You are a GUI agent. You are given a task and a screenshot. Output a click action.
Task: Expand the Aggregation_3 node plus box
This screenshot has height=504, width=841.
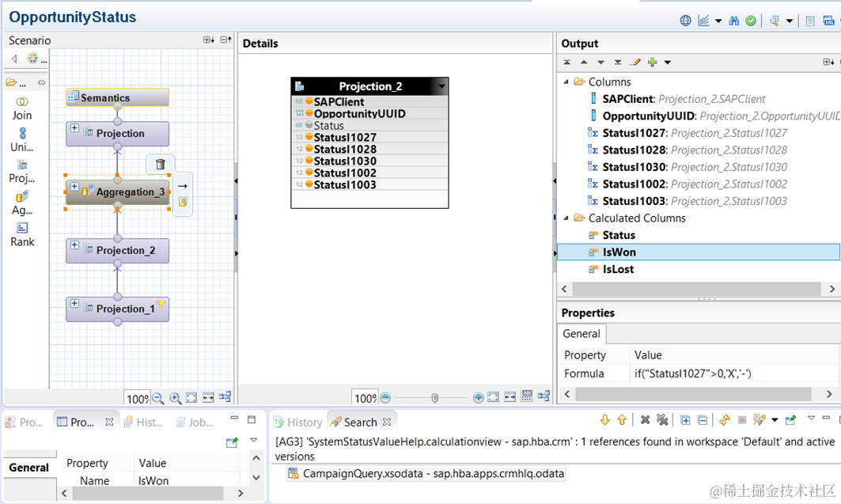[x=74, y=187]
